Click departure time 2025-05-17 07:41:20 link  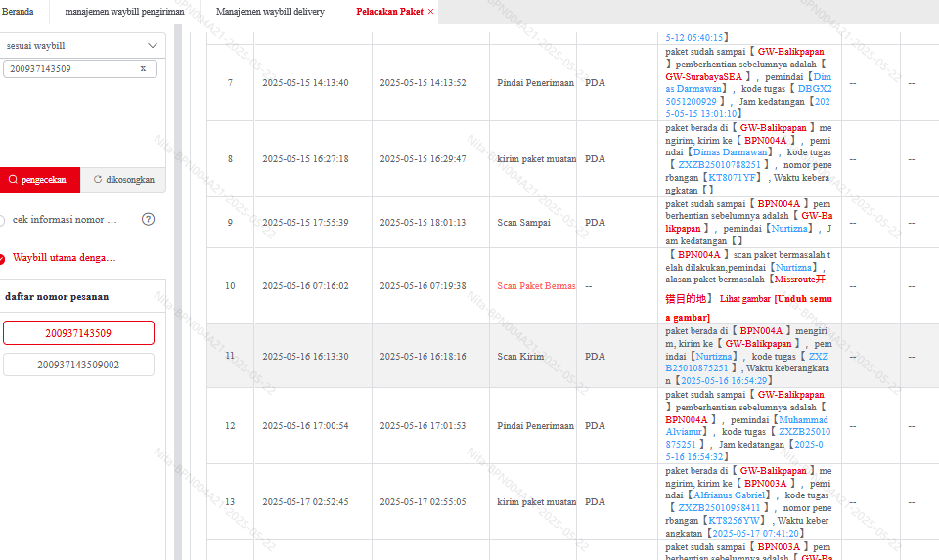(x=756, y=533)
